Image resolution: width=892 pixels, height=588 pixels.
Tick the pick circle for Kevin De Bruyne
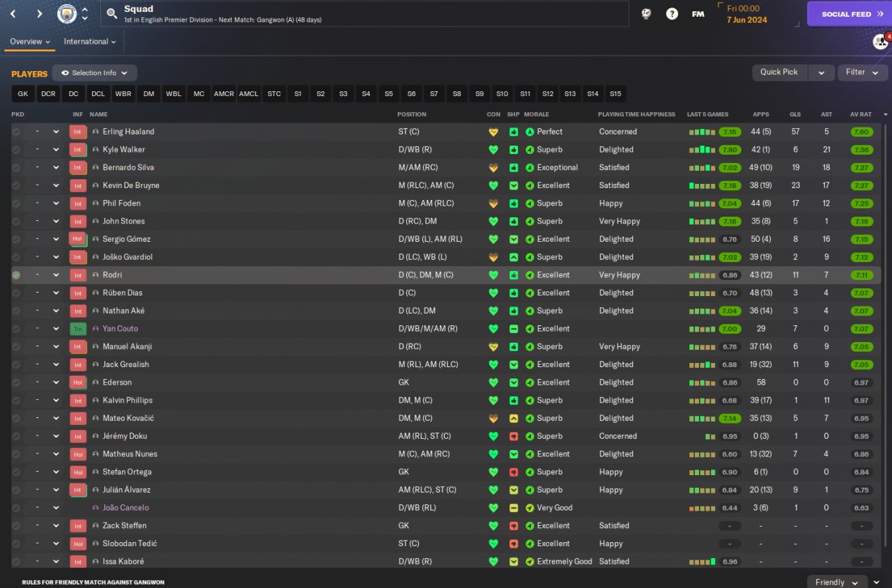pyautogui.click(x=16, y=185)
